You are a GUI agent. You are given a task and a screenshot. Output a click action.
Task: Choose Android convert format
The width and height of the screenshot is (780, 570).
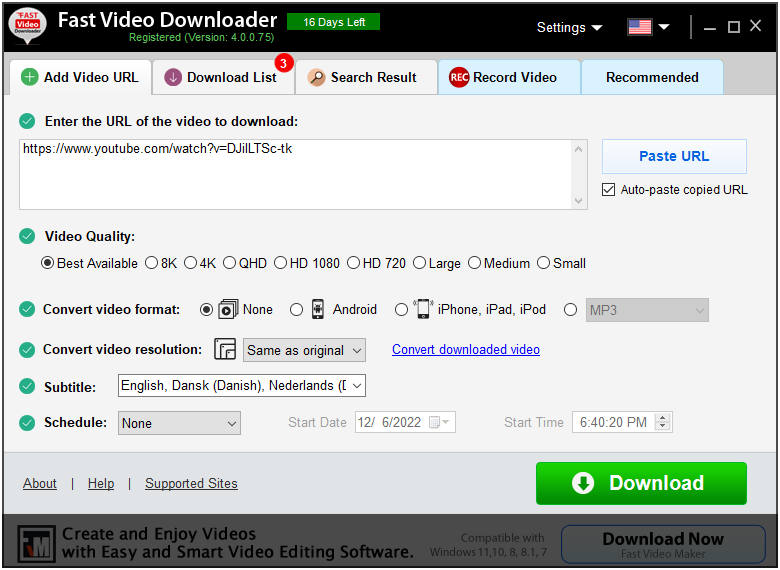point(296,310)
